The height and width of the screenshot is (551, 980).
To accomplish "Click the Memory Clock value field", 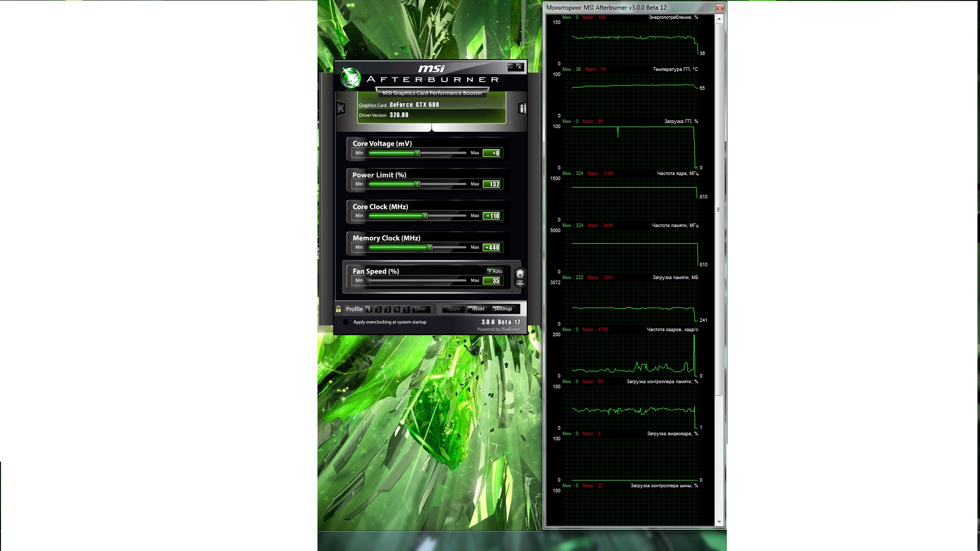I will (492, 247).
